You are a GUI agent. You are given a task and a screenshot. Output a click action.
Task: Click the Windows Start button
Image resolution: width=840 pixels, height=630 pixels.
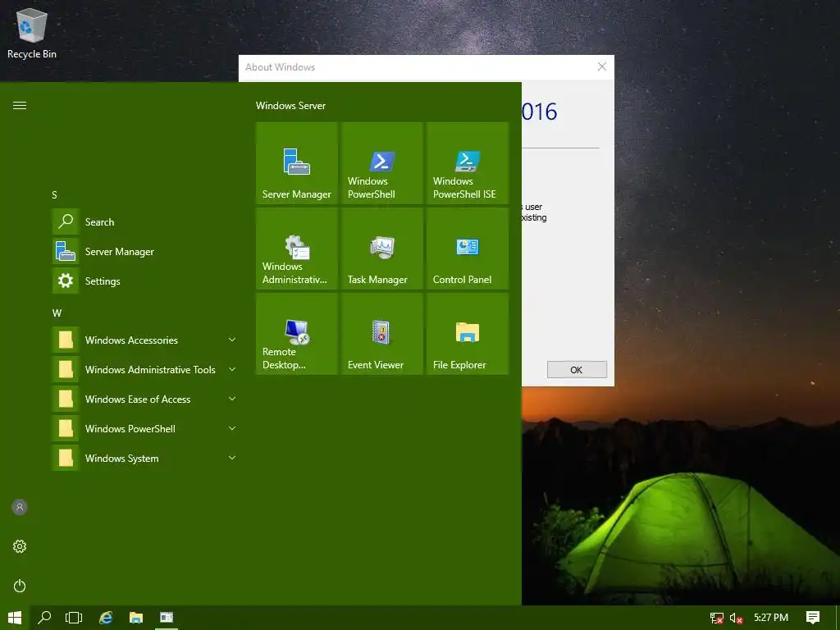15,618
